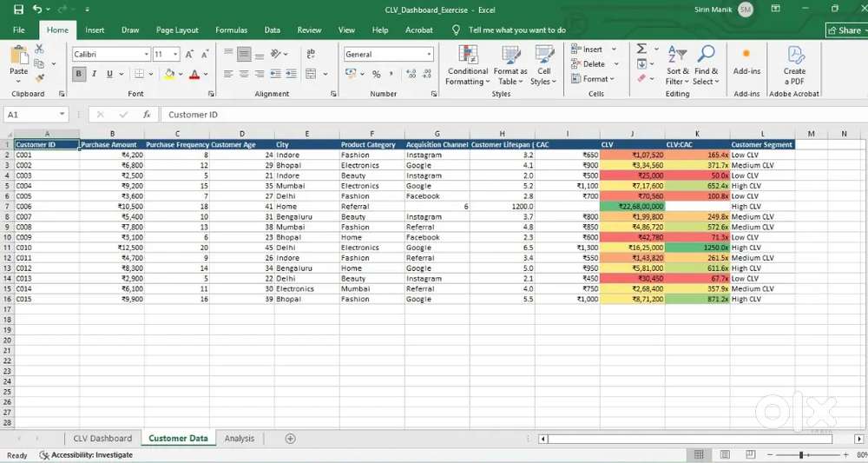Switch to Page Layout view in status bar
868x463 pixels.
click(725, 454)
